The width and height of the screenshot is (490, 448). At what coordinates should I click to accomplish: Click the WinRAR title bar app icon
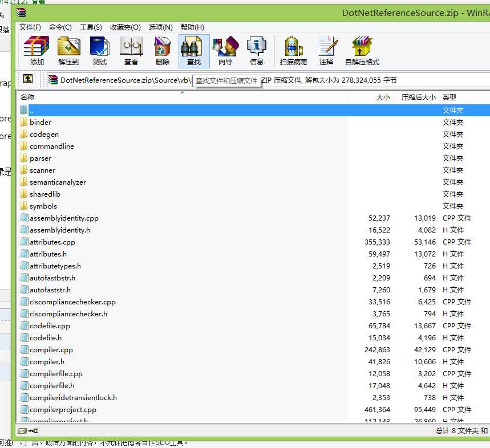(21, 13)
